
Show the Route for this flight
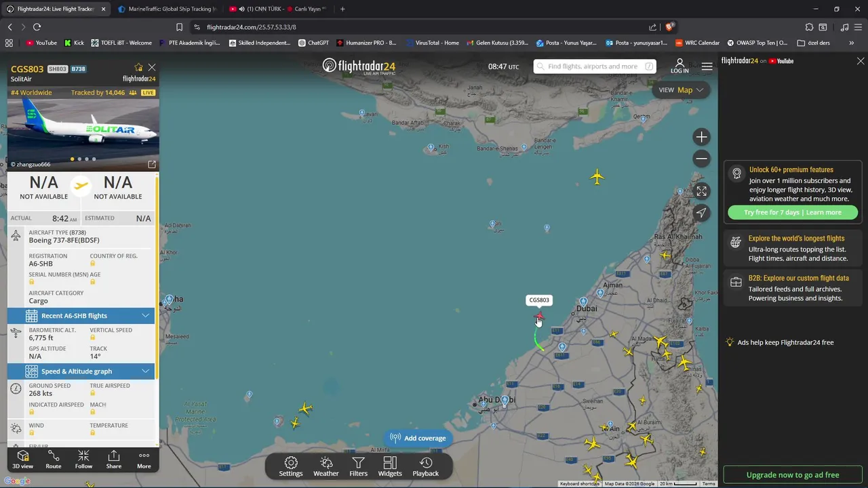coord(54,460)
